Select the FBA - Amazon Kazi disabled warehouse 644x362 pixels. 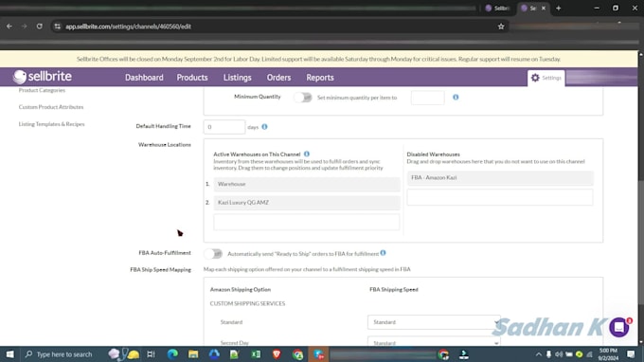pos(500,177)
